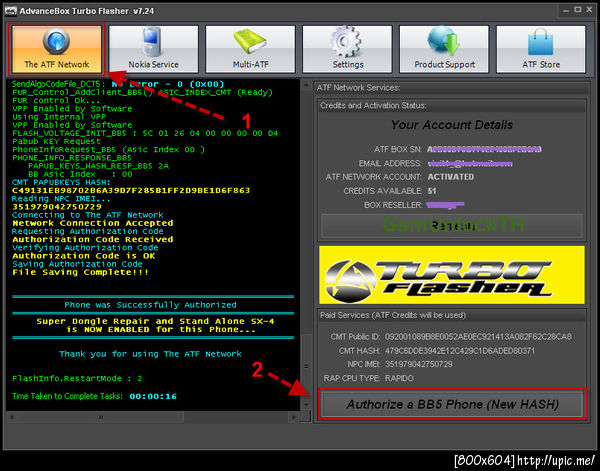Minimize the AdvanceBox Turbo Flasher window
The width and height of the screenshot is (600, 471).
566,10
